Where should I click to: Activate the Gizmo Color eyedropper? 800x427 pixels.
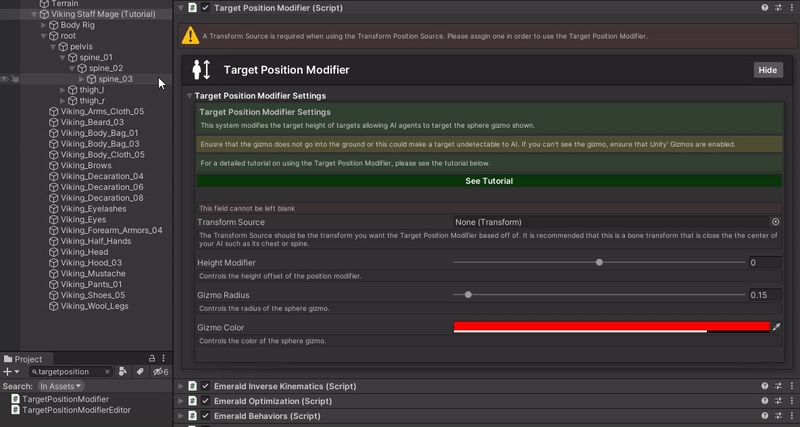click(777, 327)
